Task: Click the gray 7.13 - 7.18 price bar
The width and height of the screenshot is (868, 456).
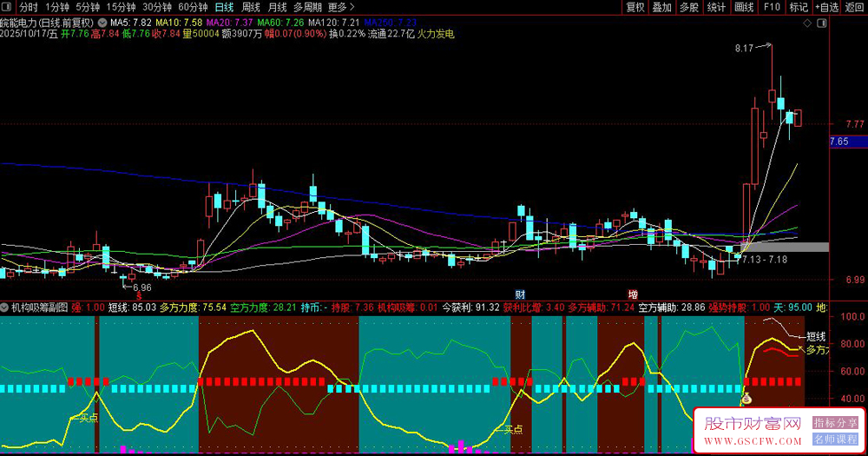Action: click(x=806, y=247)
